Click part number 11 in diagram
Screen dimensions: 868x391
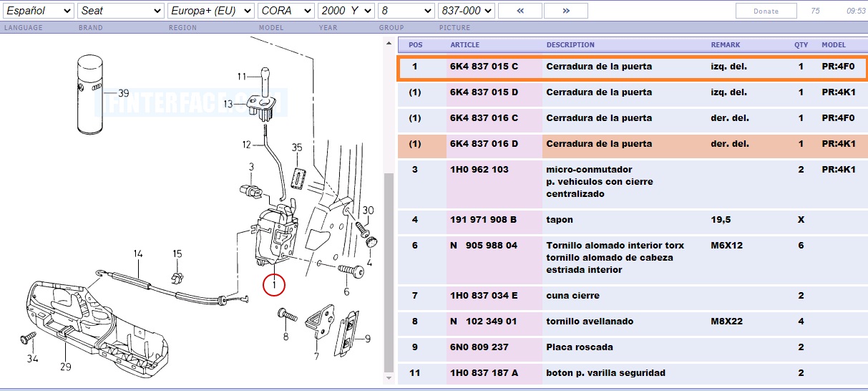[x=242, y=76]
